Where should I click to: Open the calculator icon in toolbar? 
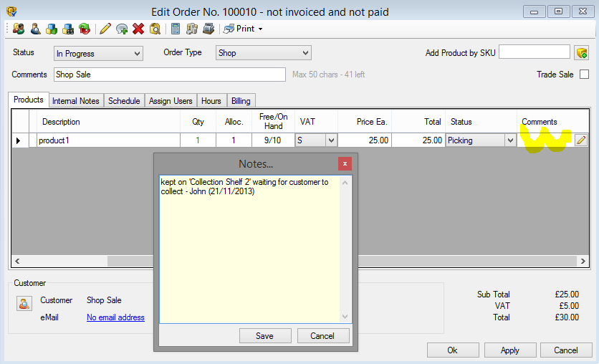pyautogui.click(x=175, y=29)
